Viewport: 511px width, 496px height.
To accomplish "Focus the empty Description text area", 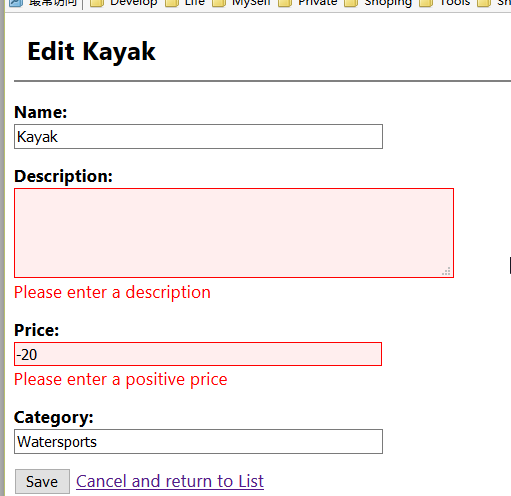I will pos(234,233).
